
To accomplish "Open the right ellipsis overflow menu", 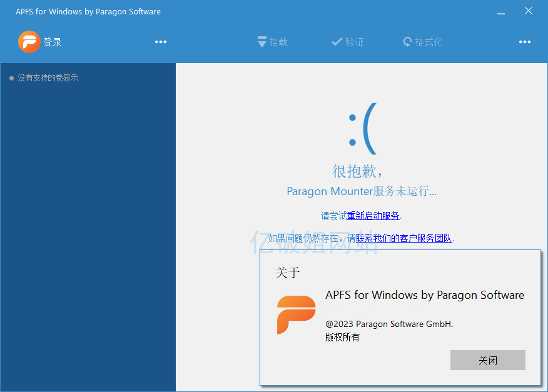I will [524, 42].
